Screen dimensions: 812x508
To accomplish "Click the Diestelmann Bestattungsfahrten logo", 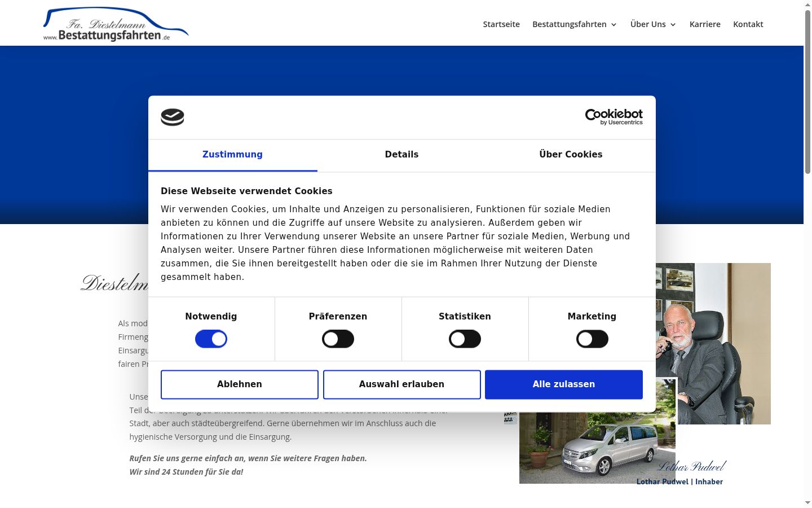I will (116, 24).
